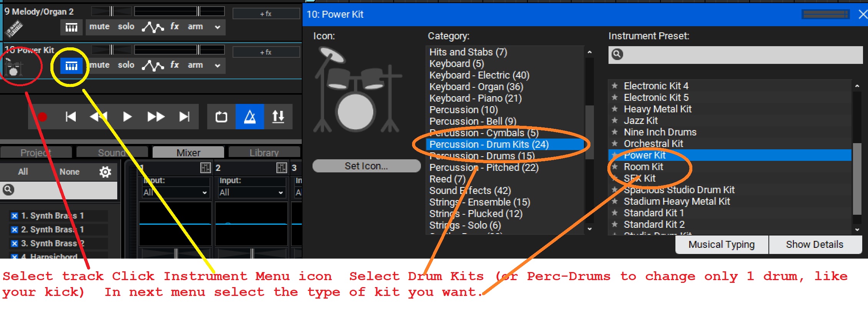
Task: Favorite star for Room Kit preset
Action: (x=615, y=167)
